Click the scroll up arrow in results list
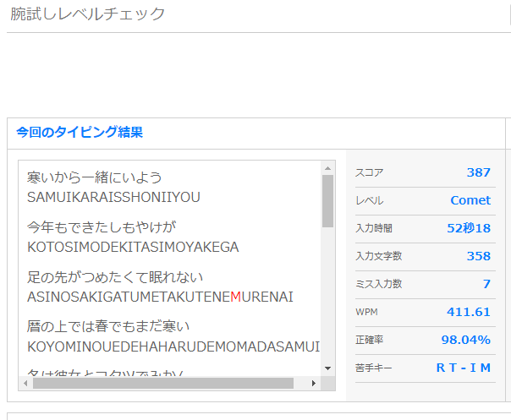Viewport: 511px width, 420px height. click(327, 167)
